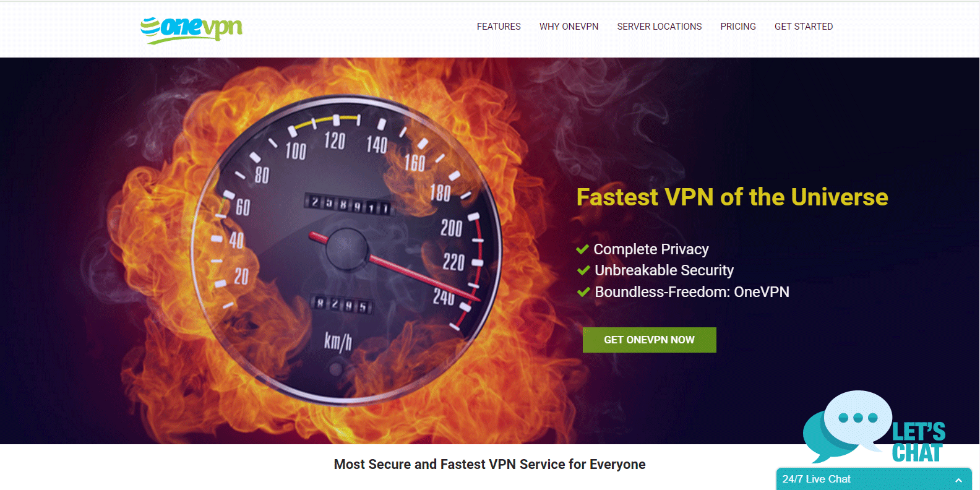Image resolution: width=980 pixels, height=490 pixels.
Task: Click the Let's Chat text graphic
Action: (918, 442)
